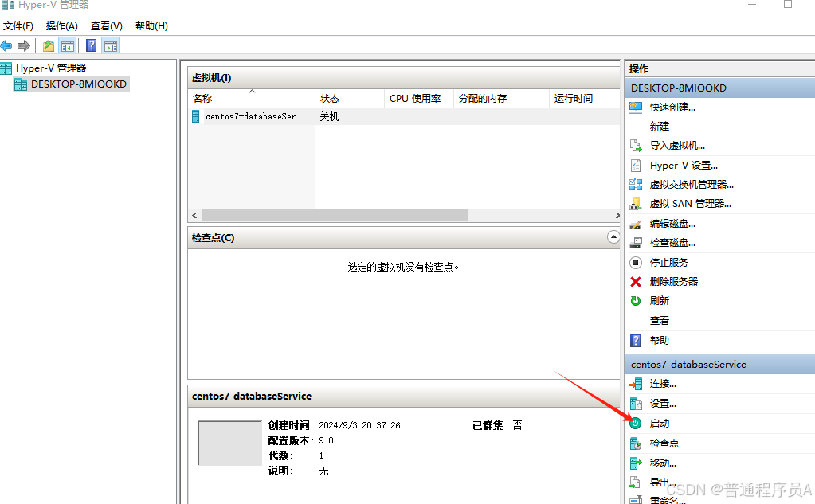Click 虚拟 SAN 管理器... action text
The width and height of the screenshot is (815, 504).
[x=690, y=204]
